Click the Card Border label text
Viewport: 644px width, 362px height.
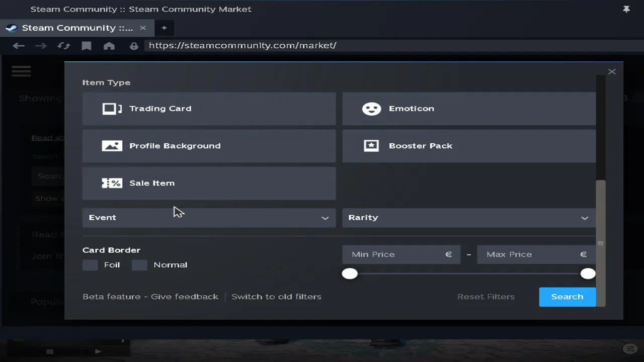tap(111, 250)
